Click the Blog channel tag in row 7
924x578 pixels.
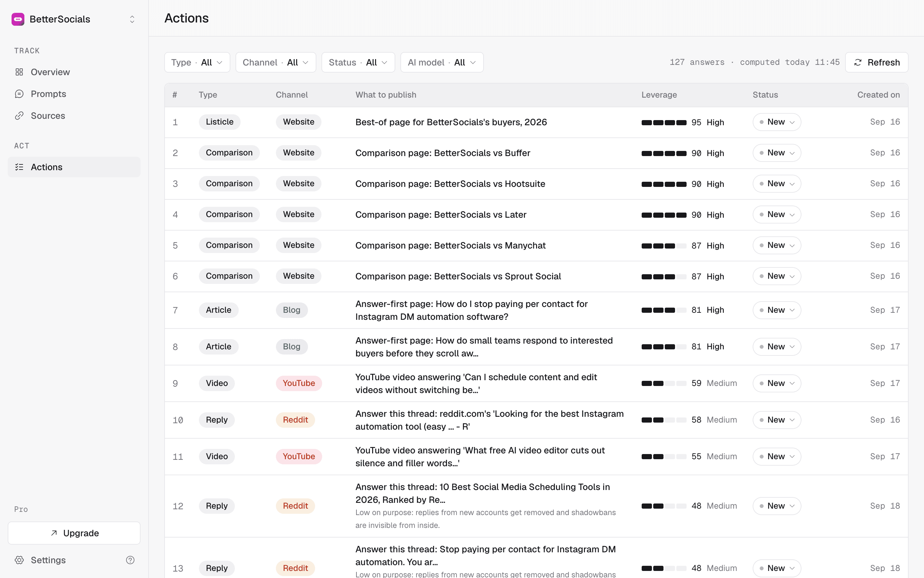tap(292, 310)
